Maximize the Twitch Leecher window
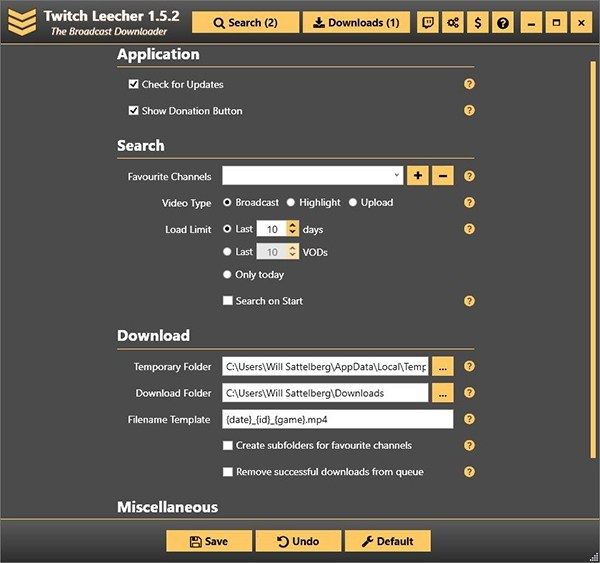600x563 pixels. click(x=556, y=23)
